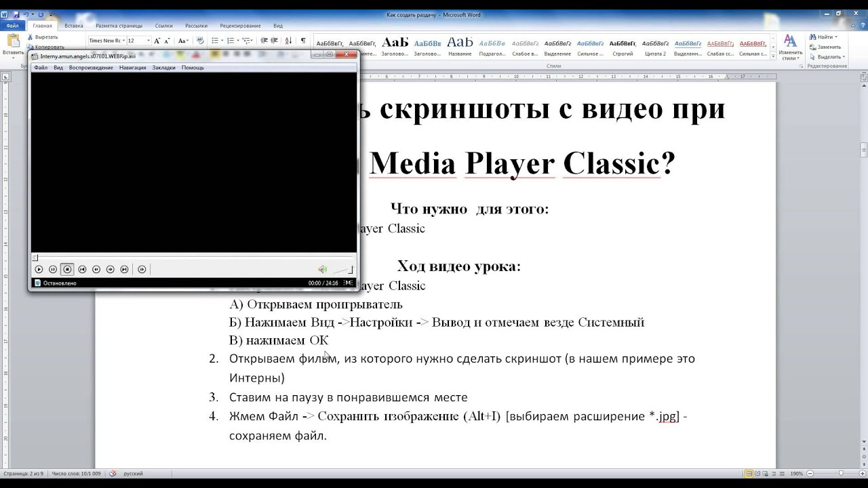Click the decrease indent icon
868x488 pixels.
263,41
